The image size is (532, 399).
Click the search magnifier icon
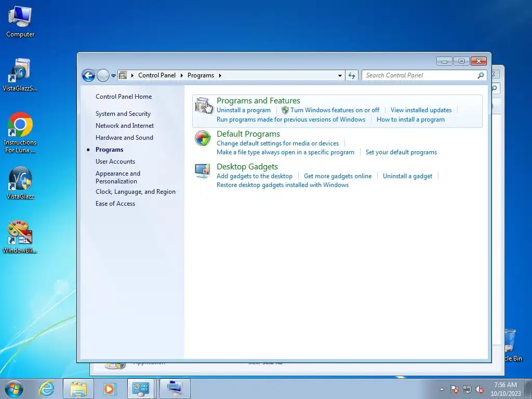[481, 75]
